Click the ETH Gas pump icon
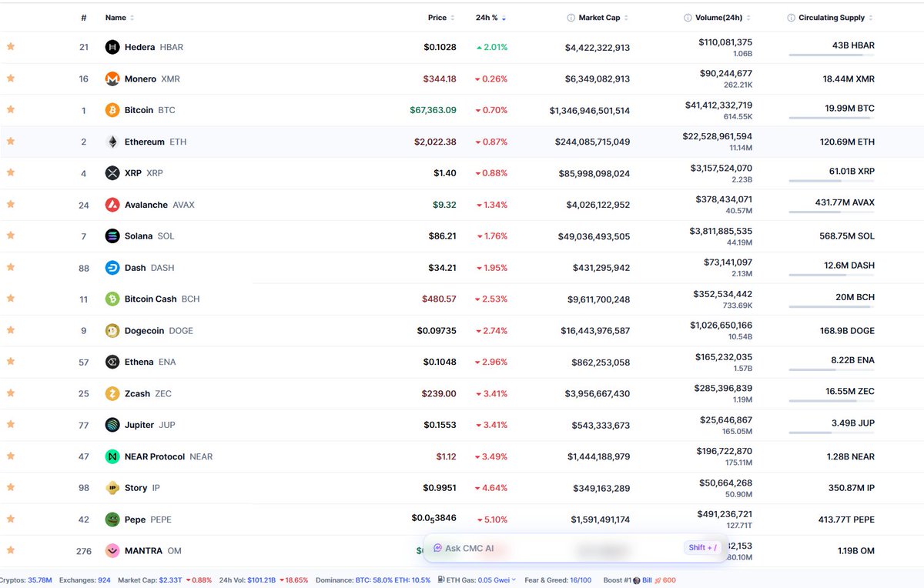The image size is (924, 588). click(x=441, y=580)
